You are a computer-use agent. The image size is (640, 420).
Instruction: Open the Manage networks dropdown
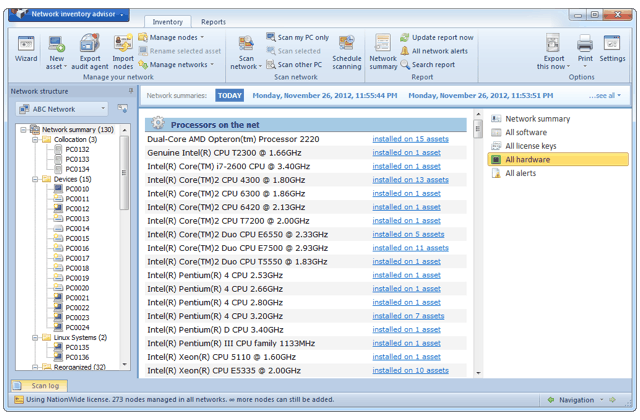[175, 64]
